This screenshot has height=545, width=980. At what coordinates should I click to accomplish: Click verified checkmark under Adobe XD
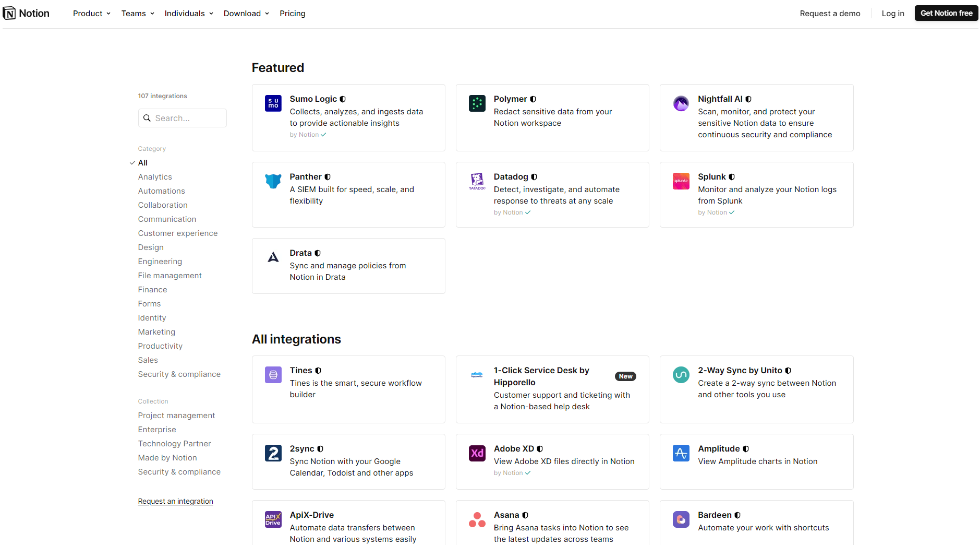pyautogui.click(x=528, y=473)
